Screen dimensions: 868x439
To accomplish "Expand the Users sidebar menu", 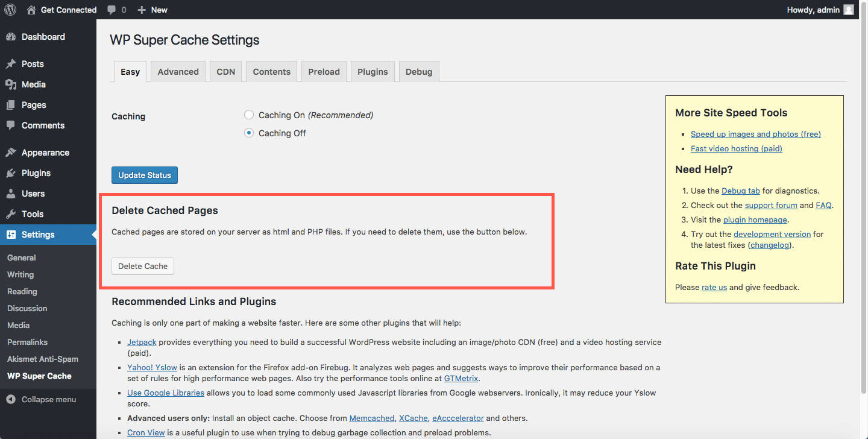I will [x=33, y=194].
